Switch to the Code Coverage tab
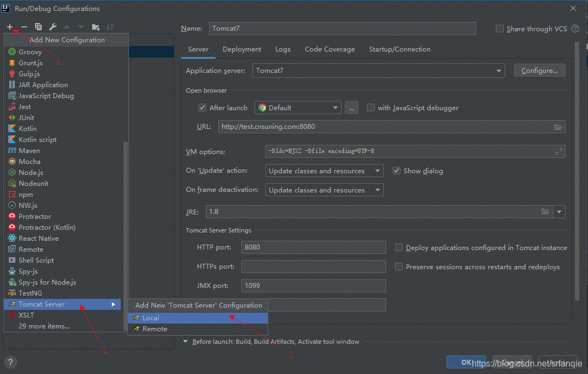Screen dimensions: 588x374 (x=330, y=49)
